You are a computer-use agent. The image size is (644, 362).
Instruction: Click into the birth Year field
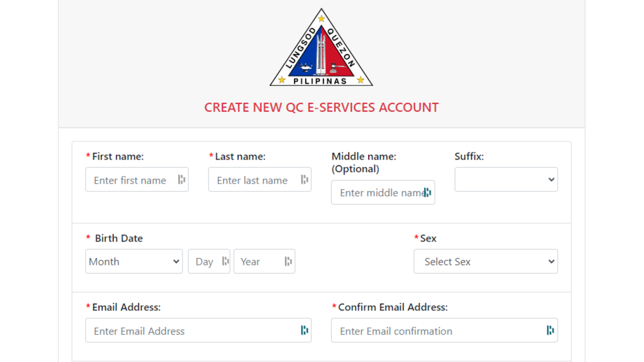point(264,261)
